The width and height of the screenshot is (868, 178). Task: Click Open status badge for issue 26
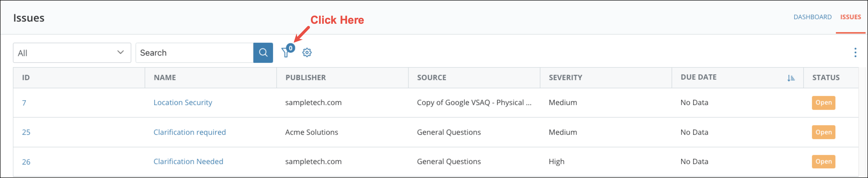pyautogui.click(x=823, y=161)
